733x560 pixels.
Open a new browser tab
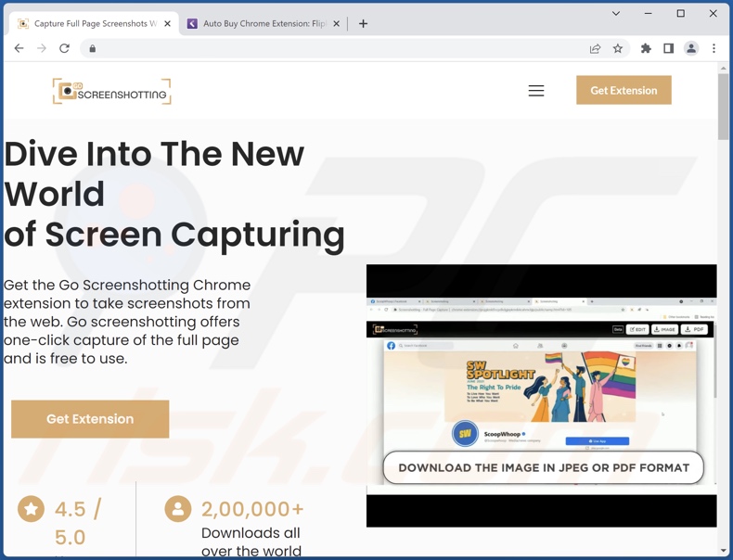[363, 23]
